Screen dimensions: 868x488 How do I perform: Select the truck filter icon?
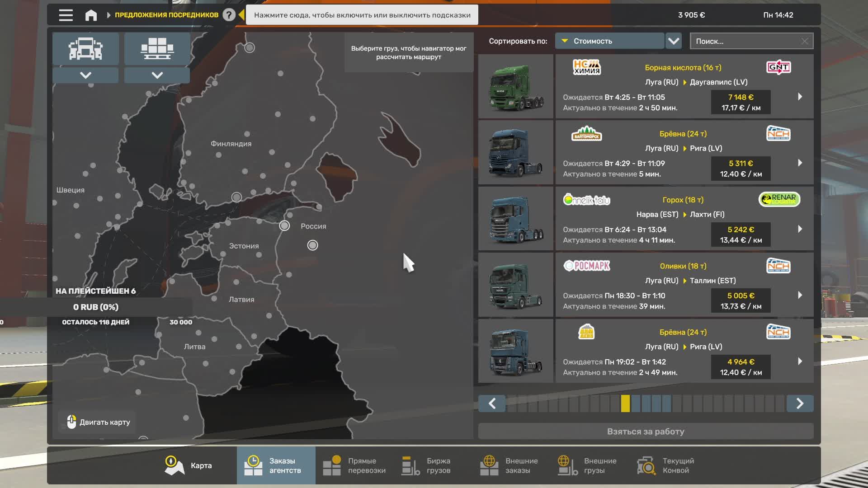(85, 48)
